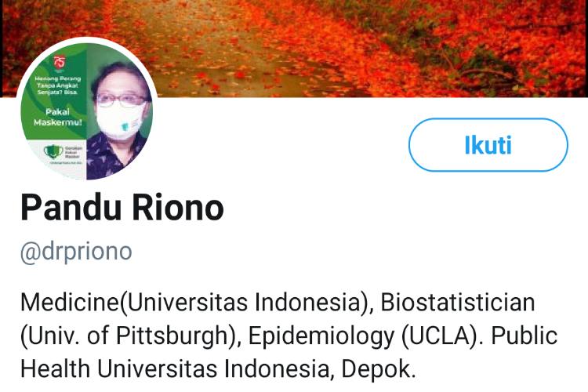Click the eyeglasses in the profile photo
Screen dimensions: 588x392
(x=122, y=100)
